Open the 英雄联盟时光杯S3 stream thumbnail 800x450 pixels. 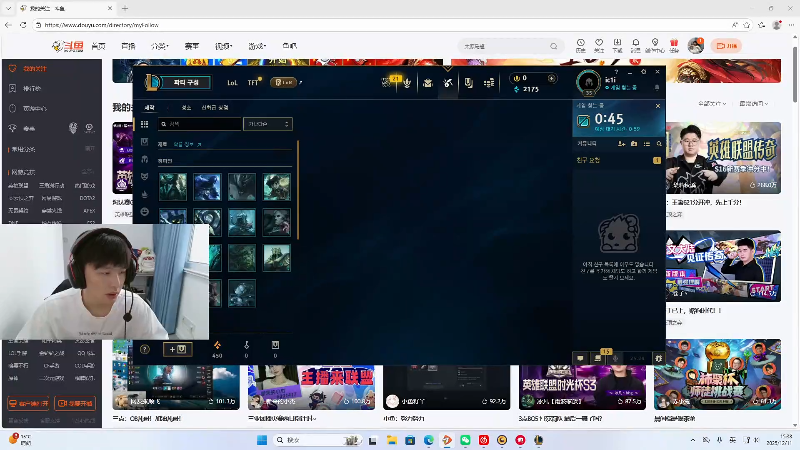582,387
